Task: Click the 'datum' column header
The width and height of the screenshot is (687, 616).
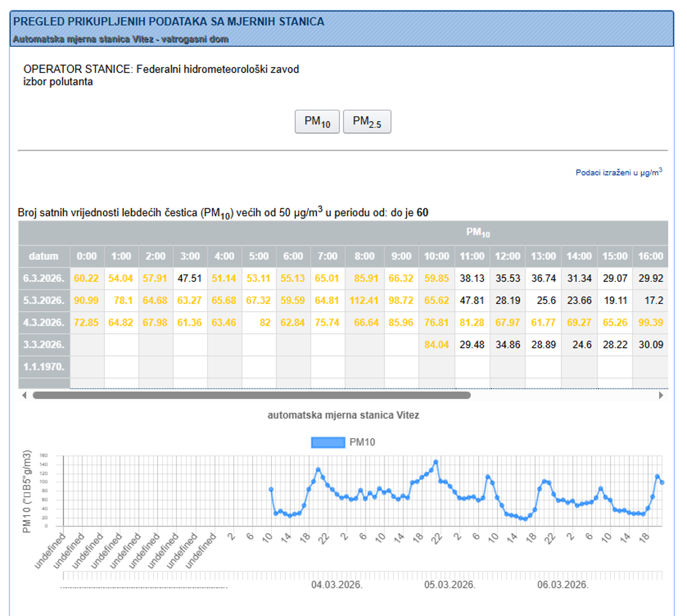Action: tap(44, 257)
